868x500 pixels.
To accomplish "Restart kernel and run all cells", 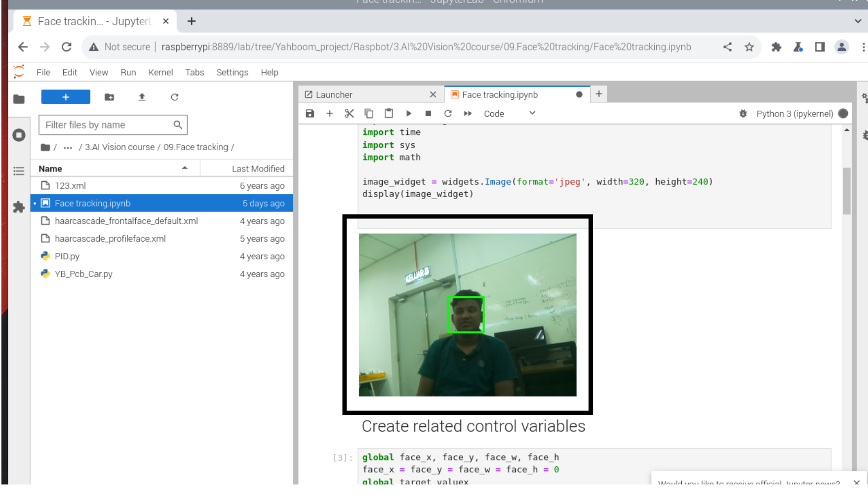I will pyautogui.click(x=468, y=113).
